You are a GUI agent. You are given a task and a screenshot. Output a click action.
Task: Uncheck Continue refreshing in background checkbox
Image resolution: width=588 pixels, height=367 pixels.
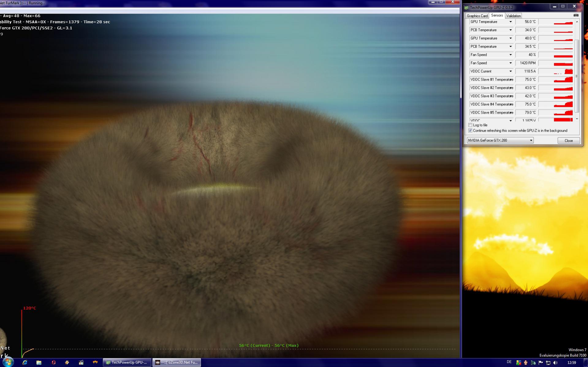point(470,131)
